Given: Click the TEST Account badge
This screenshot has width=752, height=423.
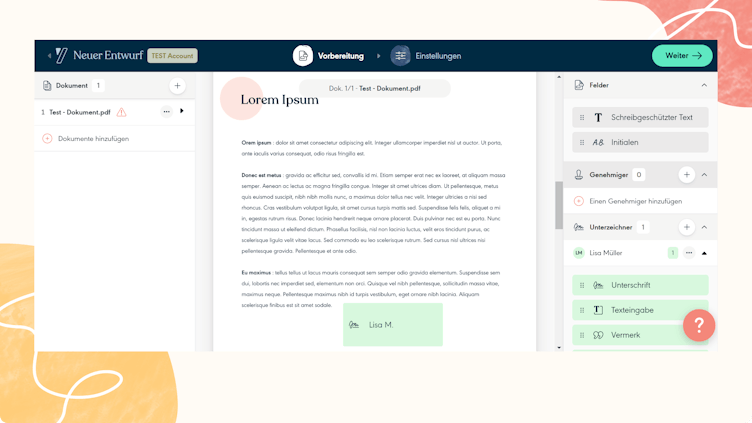Looking at the screenshot, I should point(172,56).
